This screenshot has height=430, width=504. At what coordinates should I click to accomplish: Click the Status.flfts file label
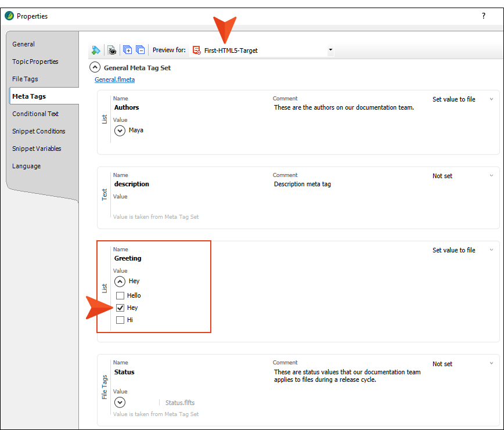coord(180,403)
